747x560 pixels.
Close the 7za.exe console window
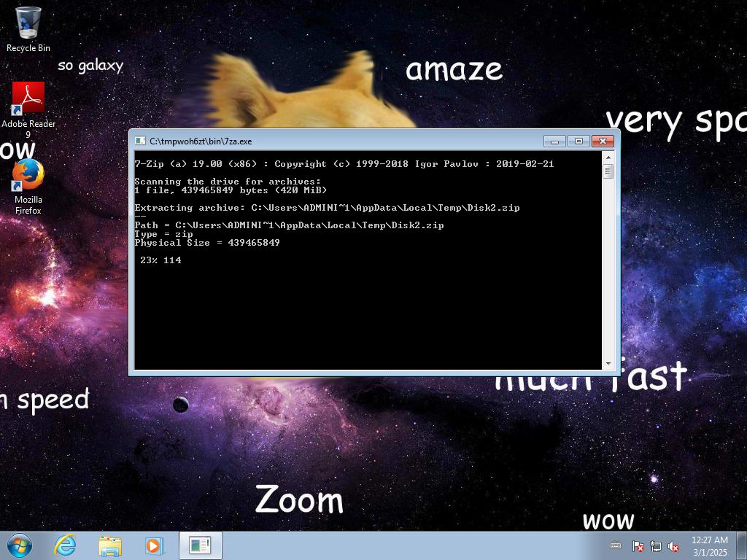point(603,141)
